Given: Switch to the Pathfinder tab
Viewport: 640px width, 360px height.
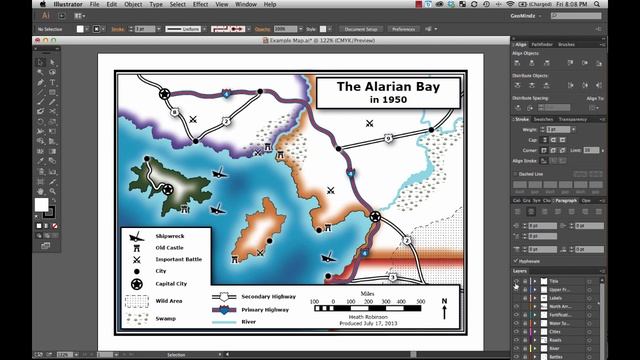Looking at the screenshot, I should click(542, 44).
